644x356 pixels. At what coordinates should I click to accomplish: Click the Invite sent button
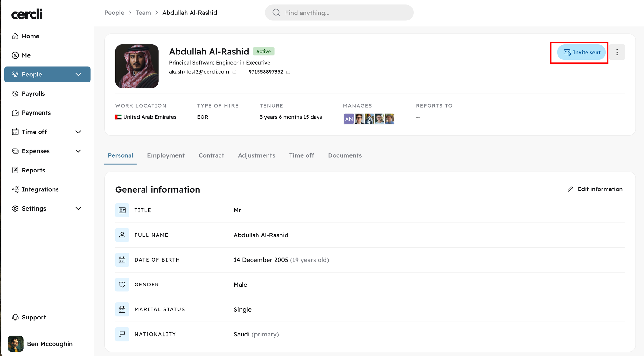coord(581,52)
